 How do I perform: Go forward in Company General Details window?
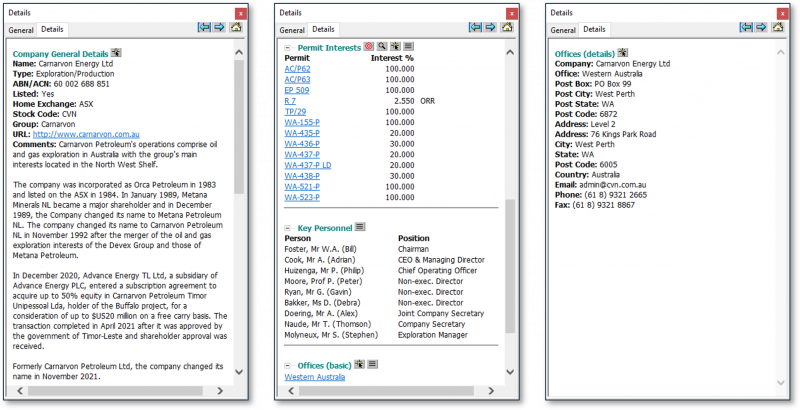click(x=219, y=27)
